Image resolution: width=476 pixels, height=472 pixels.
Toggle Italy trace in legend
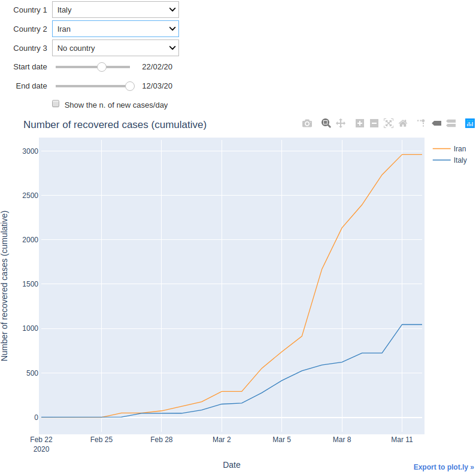450,160
